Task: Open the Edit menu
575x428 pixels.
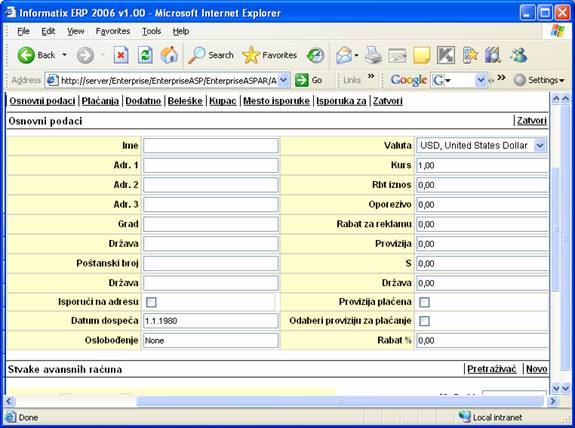Action: click(48, 31)
